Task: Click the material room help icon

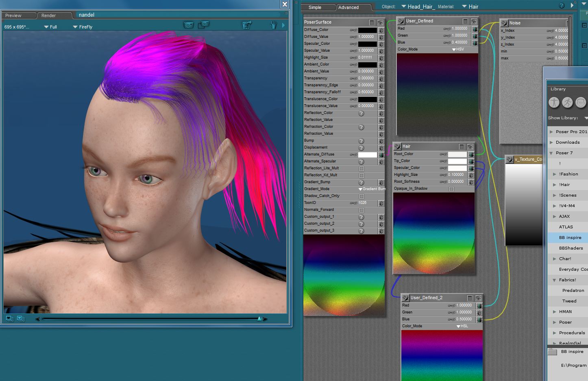Action: pyautogui.click(x=562, y=6)
